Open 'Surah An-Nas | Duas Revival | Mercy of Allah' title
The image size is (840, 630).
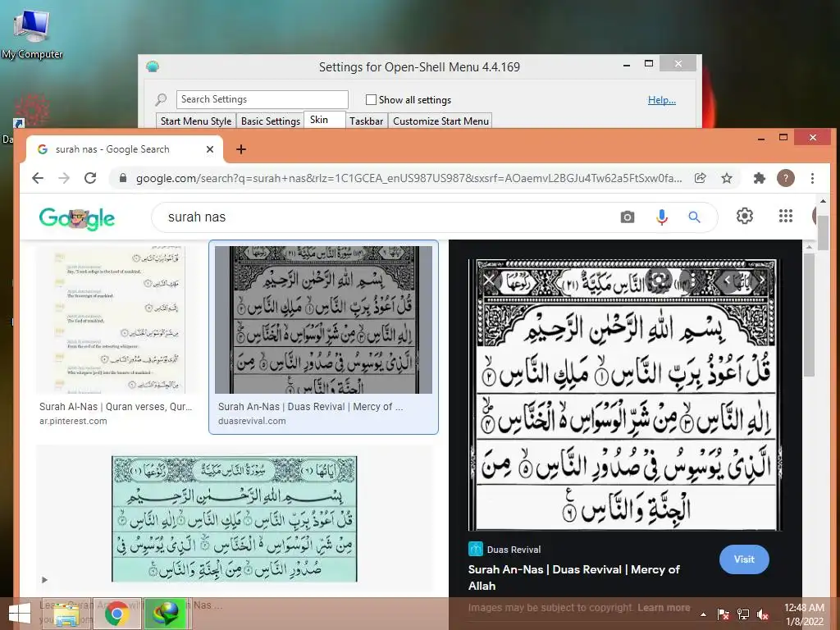point(573,577)
